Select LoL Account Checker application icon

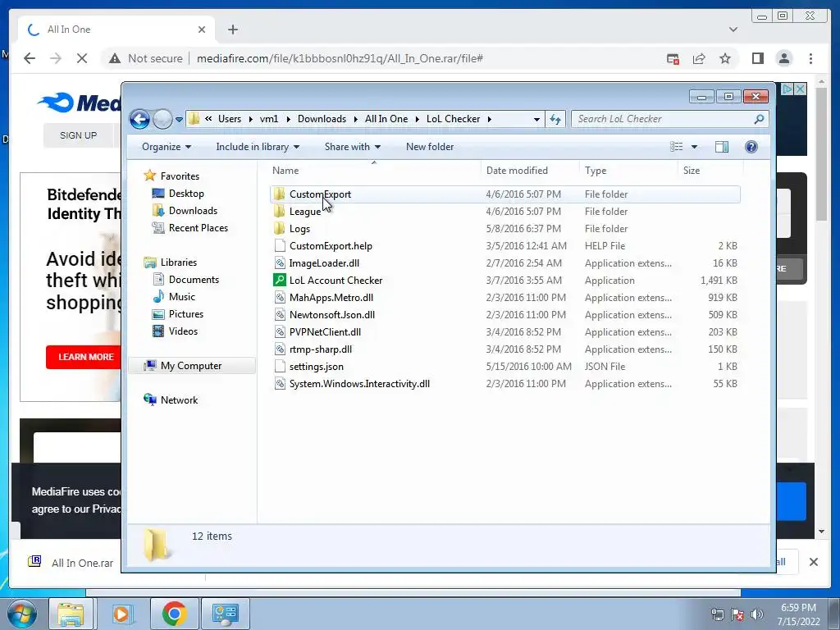pos(279,280)
